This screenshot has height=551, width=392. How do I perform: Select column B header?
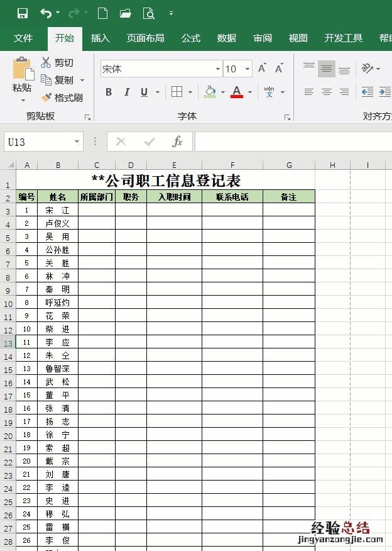pyautogui.click(x=58, y=165)
